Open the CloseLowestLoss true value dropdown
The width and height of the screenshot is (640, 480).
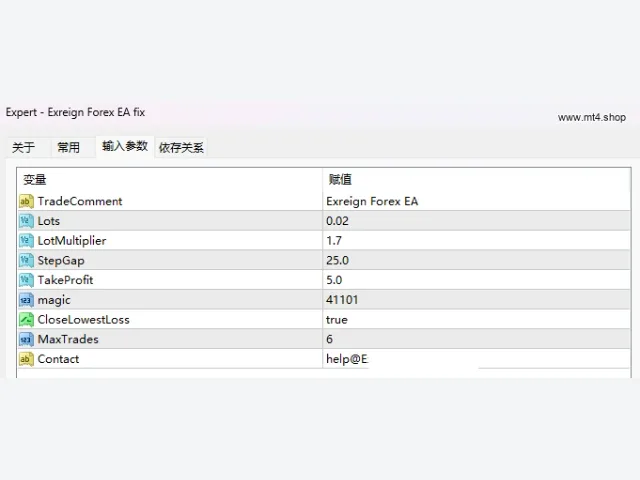pyautogui.click(x=476, y=320)
